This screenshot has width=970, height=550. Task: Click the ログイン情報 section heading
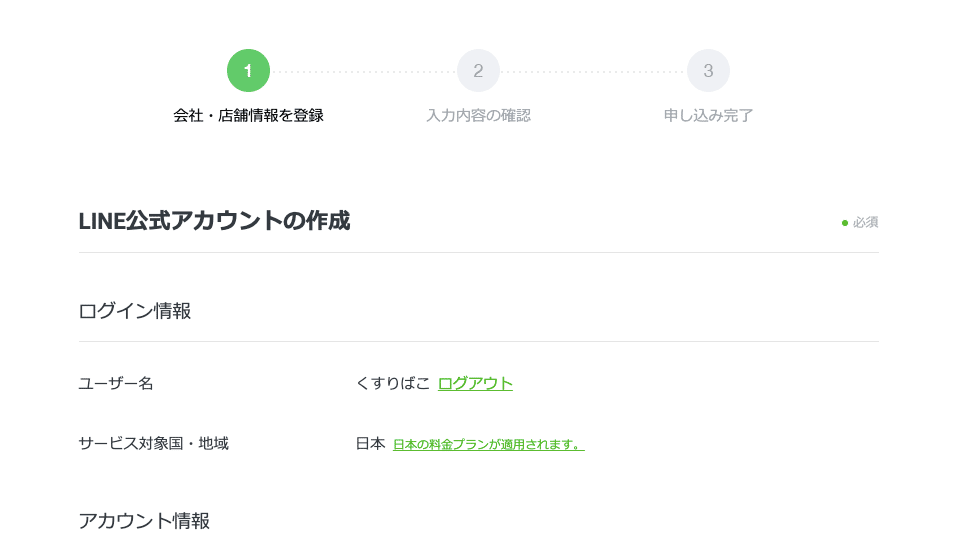[x=135, y=311]
